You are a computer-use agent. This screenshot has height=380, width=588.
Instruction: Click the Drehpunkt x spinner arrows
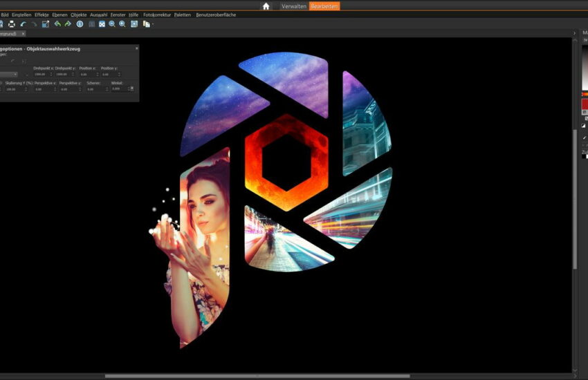tap(51, 75)
